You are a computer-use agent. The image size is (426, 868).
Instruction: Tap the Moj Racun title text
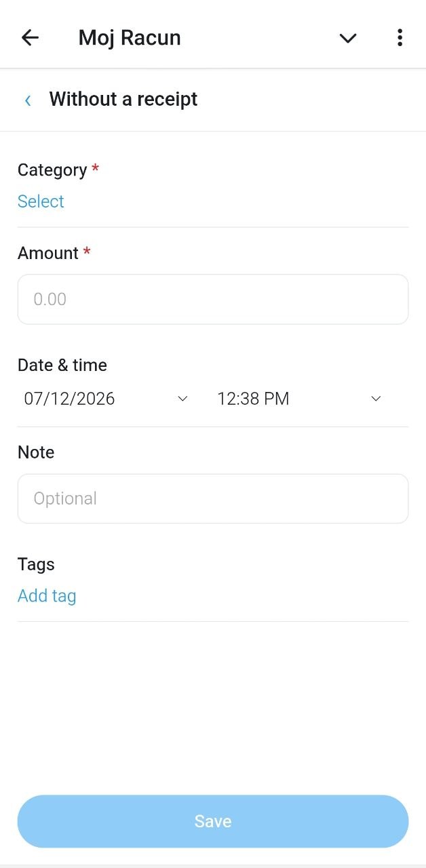pyautogui.click(x=130, y=37)
